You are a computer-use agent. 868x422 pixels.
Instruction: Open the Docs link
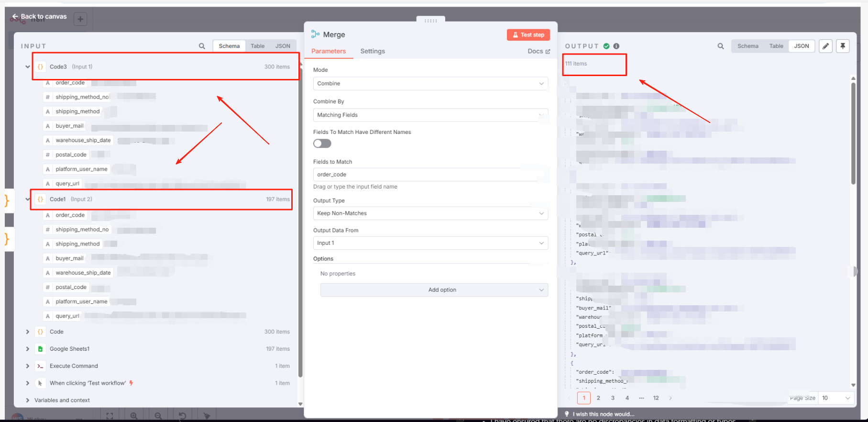click(538, 51)
